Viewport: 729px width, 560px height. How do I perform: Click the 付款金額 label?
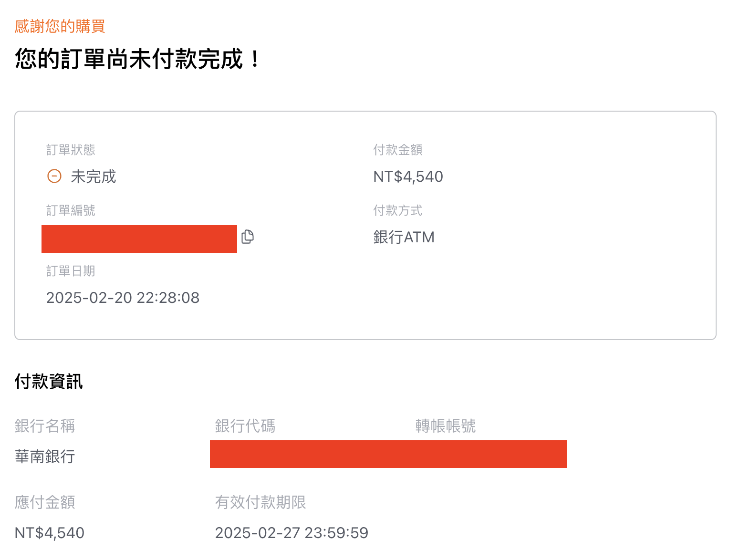pos(398,150)
